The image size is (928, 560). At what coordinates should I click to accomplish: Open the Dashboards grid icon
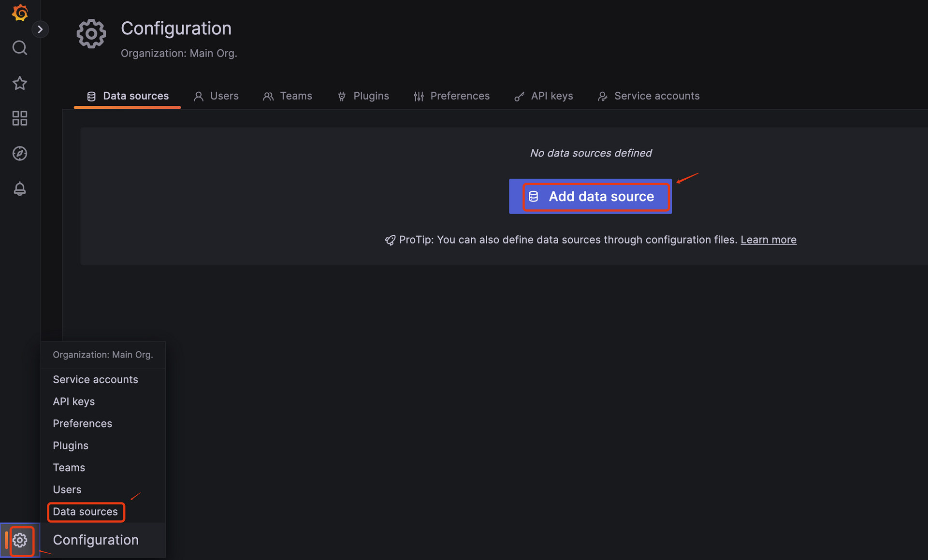click(20, 118)
